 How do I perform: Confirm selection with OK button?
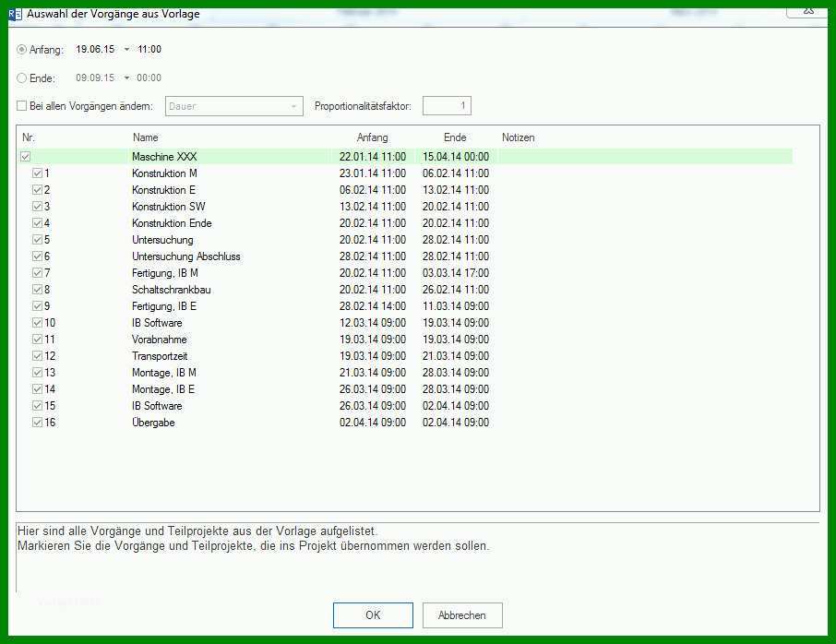(373, 615)
